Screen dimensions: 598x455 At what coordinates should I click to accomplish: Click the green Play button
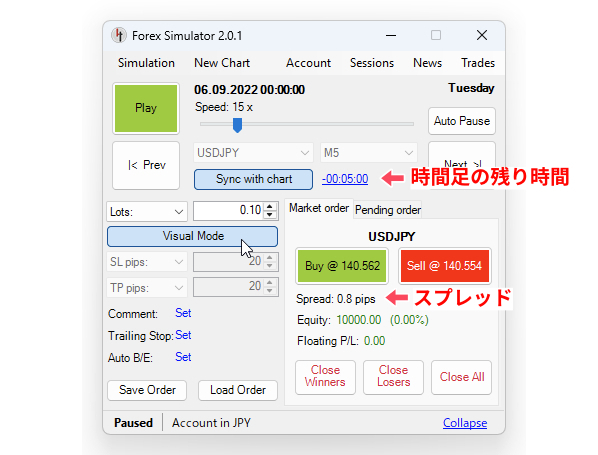pos(146,108)
